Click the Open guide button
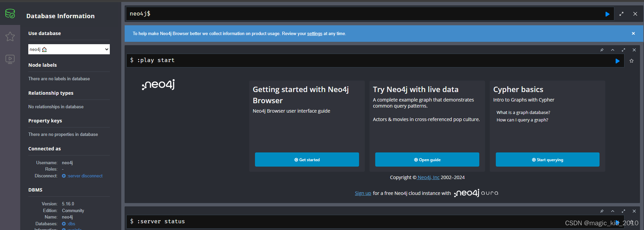644x230 pixels. click(x=427, y=160)
